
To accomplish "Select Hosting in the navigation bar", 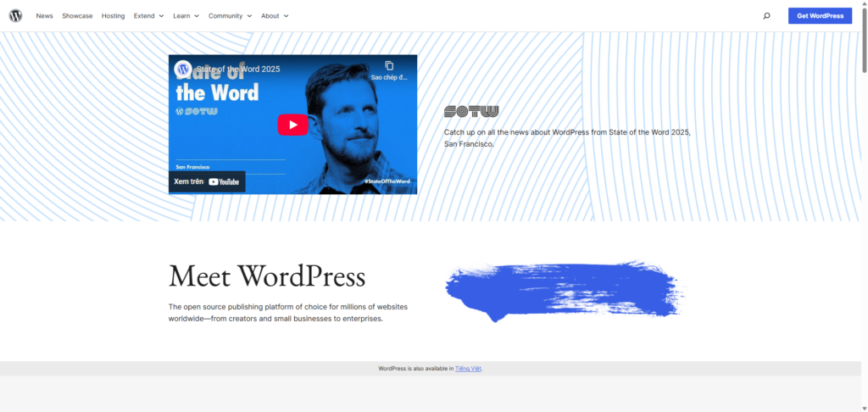I will [113, 15].
